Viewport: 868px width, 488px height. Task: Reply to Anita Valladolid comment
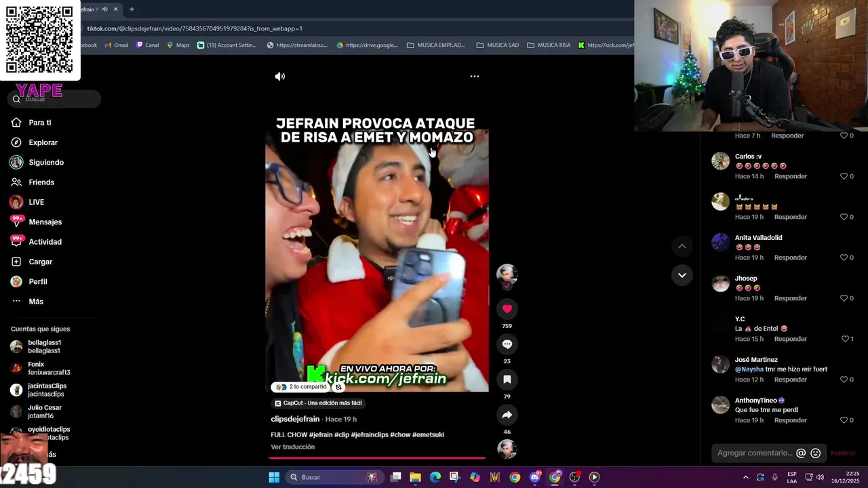click(790, 258)
